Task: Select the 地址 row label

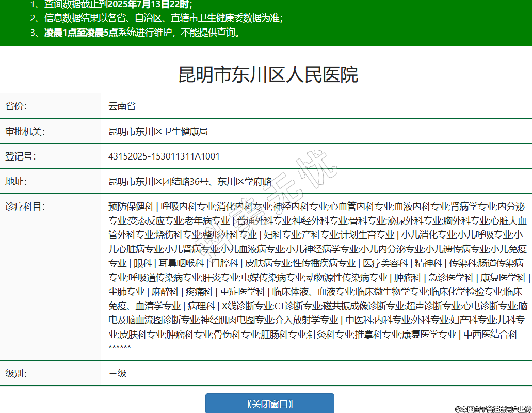Action: 16,181
